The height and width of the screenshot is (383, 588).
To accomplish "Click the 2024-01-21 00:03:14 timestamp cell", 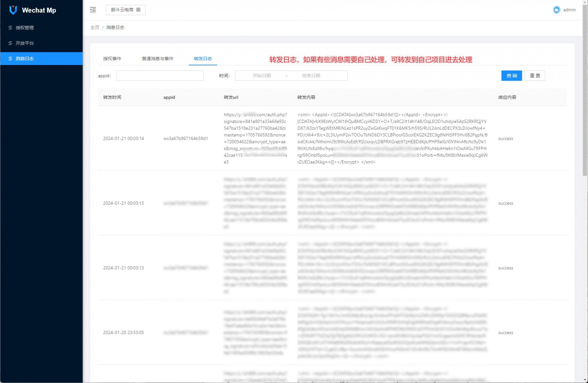I will [x=123, y=138].
